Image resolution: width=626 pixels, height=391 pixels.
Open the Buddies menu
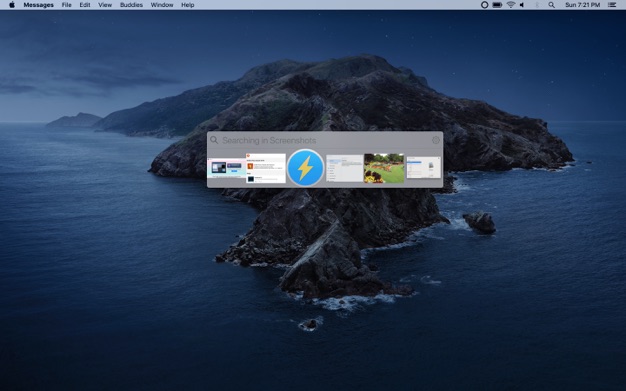pyautogui.click(x=131, y=5)
